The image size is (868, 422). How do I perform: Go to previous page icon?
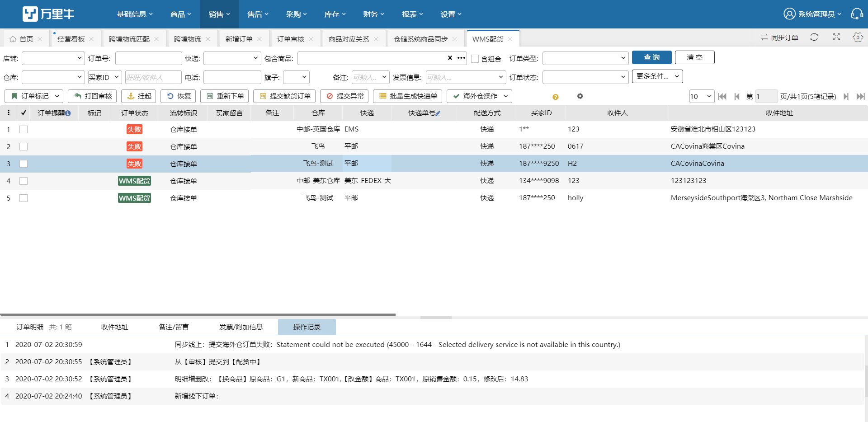(x=737, y=96)
